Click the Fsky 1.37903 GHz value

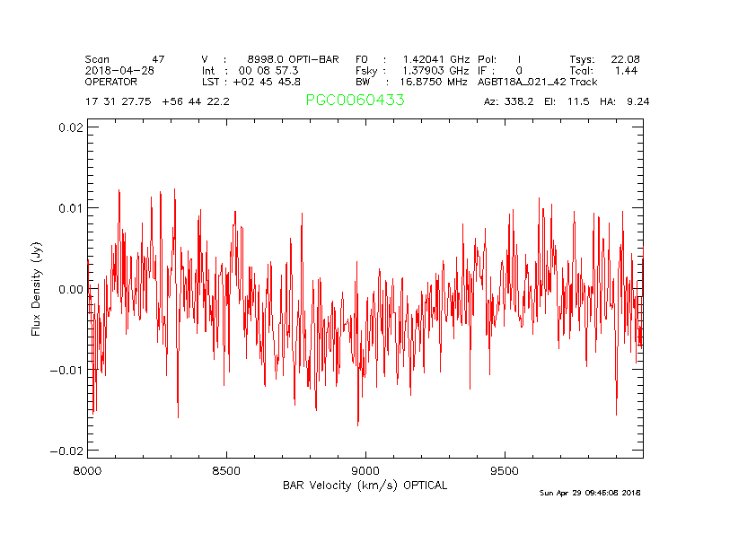(435, 70)
